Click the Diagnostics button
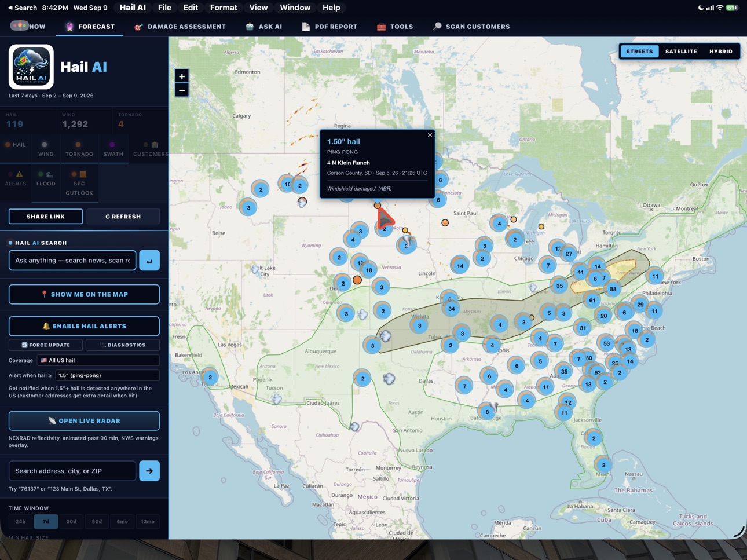This screenshot has height=560, width=747. pyautogui.click(x=123, y=345)
